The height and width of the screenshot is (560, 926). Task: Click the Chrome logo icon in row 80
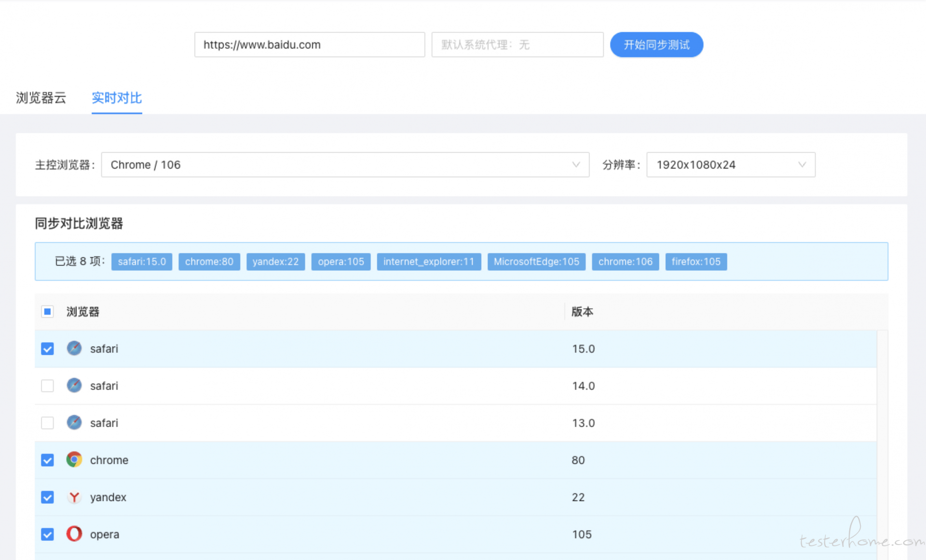coord(74,460)
